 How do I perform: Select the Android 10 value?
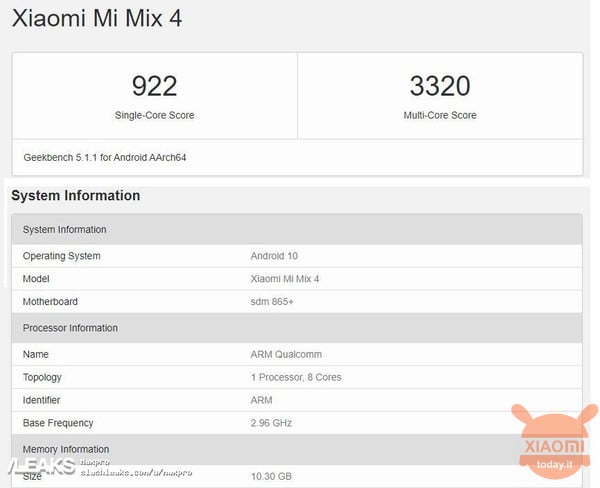click(274, 256)
